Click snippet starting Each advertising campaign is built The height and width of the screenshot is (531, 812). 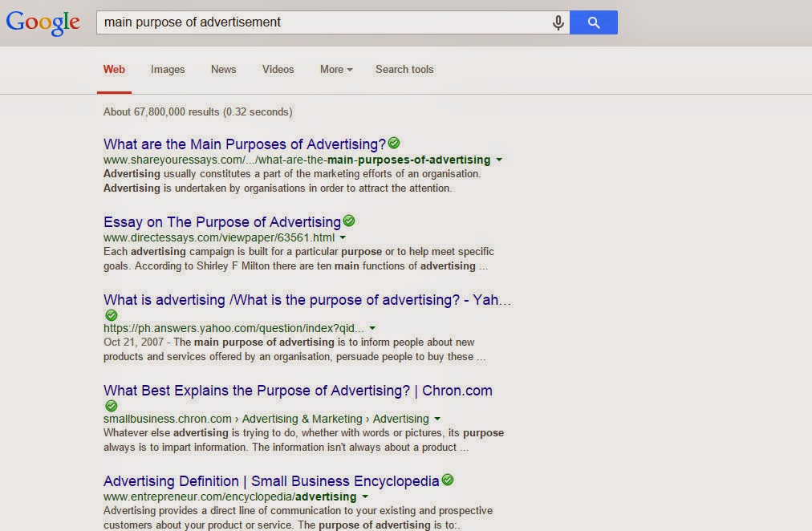[298, 259]
